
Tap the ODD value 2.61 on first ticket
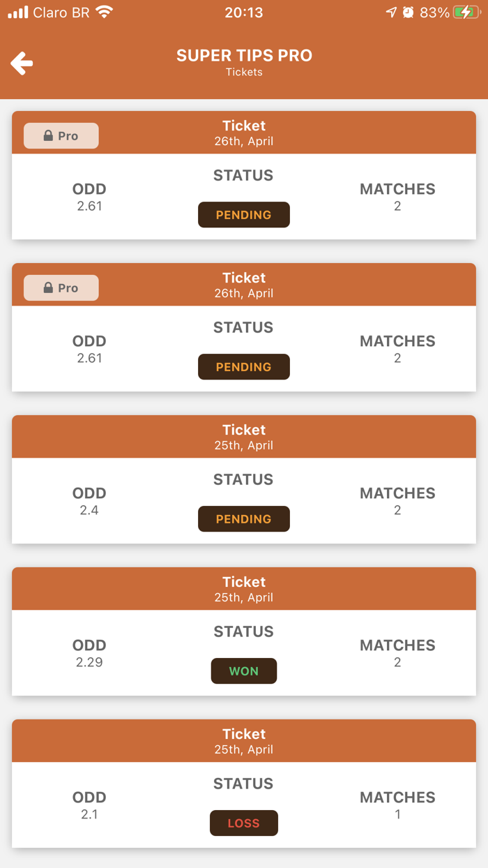[89, 206]
